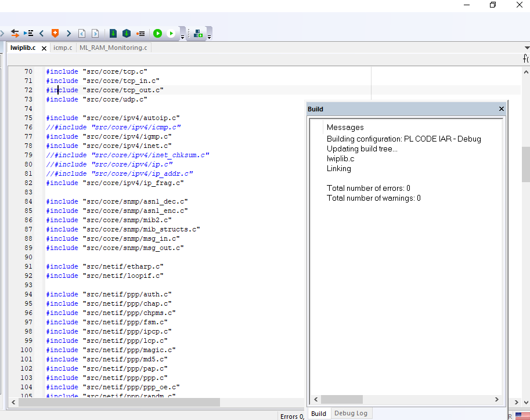530x420 pixels.
Task: Click the Navigate Backward page icon
Action: coord(82,33)
